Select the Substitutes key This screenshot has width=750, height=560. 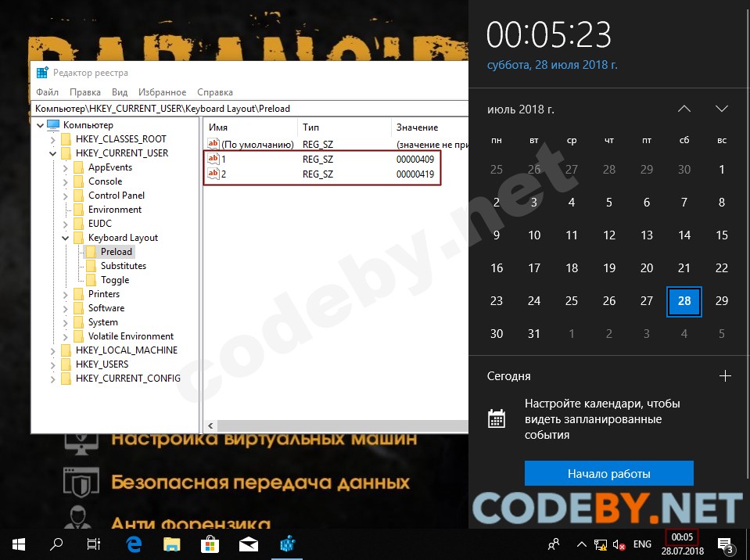(124, 266)
